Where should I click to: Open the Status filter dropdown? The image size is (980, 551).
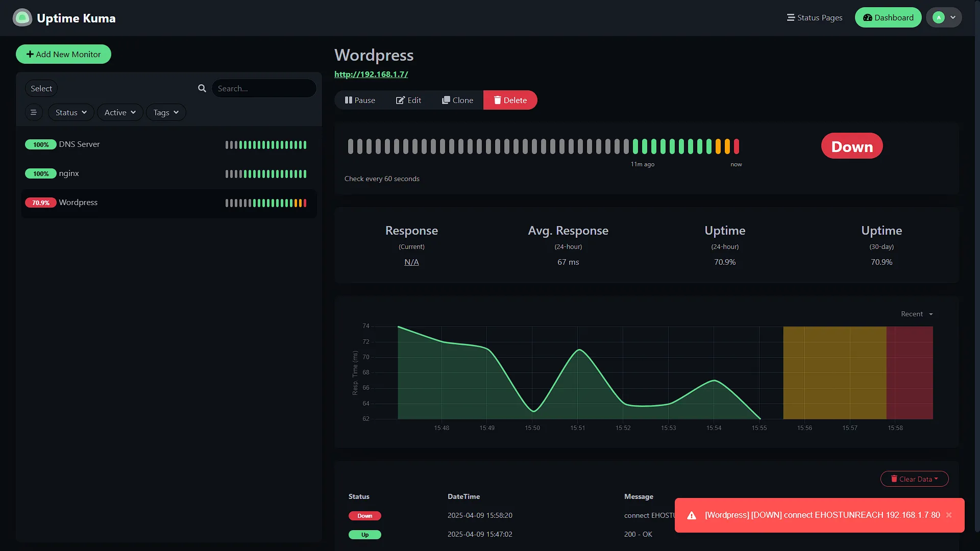71,112
